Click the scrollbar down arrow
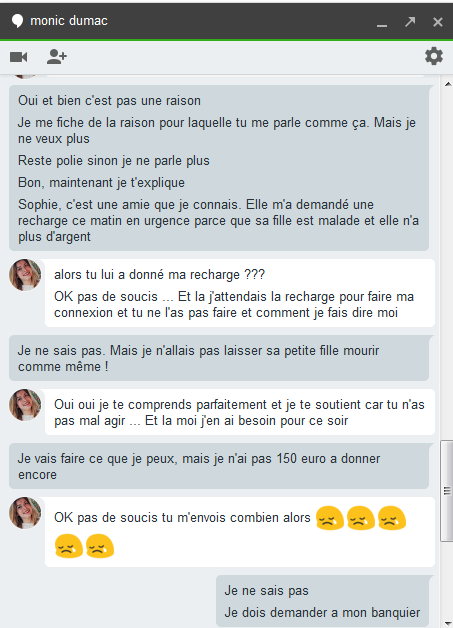Screen dimensions: 453x628 [x=448, y=624]
